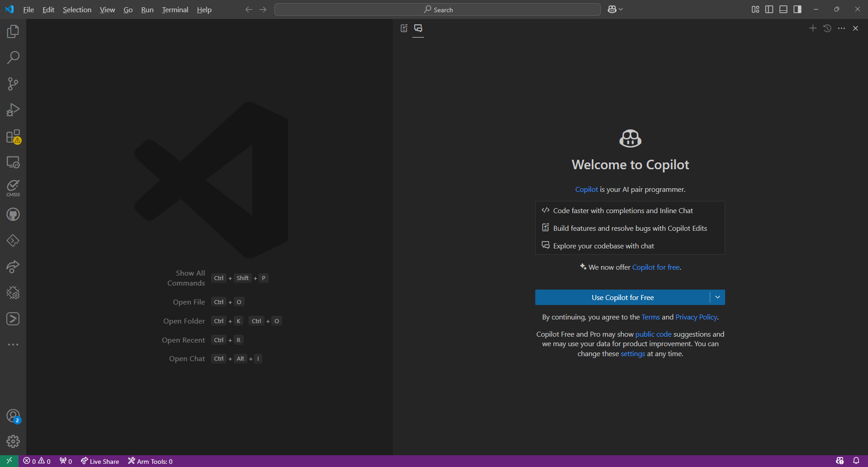Toggle the secondary side bar visibility

point(797,10)
